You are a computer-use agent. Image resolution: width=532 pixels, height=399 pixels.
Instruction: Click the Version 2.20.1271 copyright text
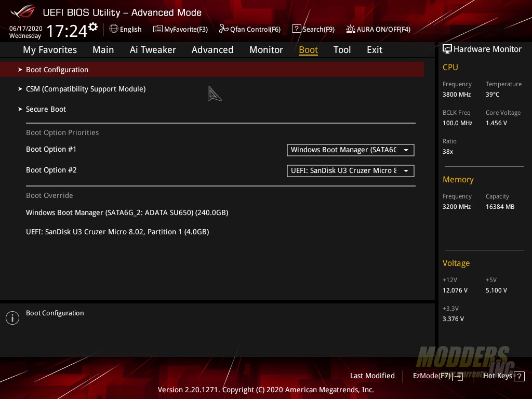[x=265, y=390]
